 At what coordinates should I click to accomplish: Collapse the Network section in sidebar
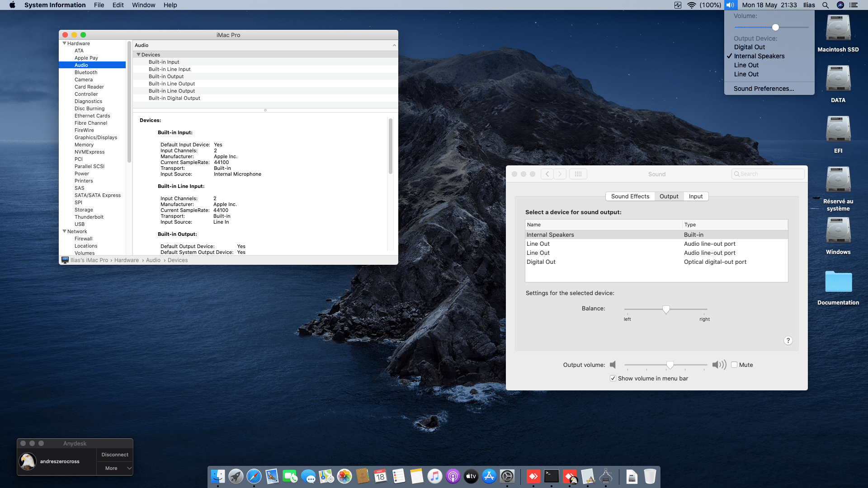(64, 231)
